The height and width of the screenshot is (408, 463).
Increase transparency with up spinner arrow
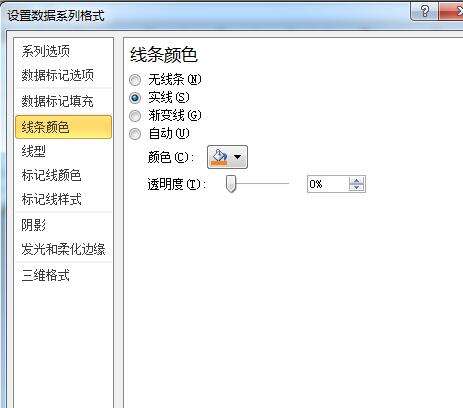[x=356, y=180]
